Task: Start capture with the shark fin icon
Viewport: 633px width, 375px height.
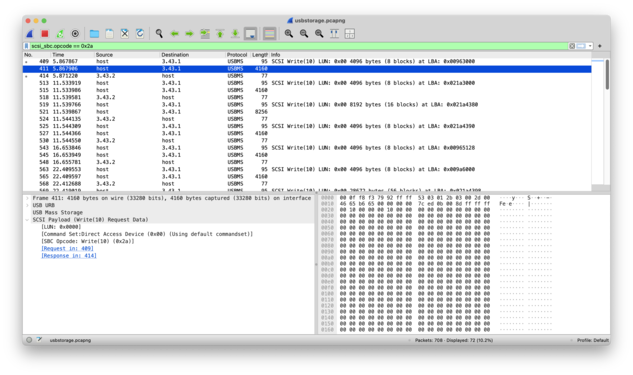Action: (x=30, y=34)
